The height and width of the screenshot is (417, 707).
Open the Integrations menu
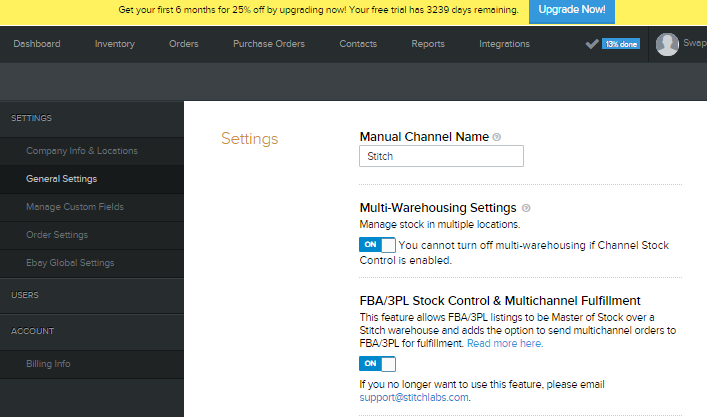point(504,44)
